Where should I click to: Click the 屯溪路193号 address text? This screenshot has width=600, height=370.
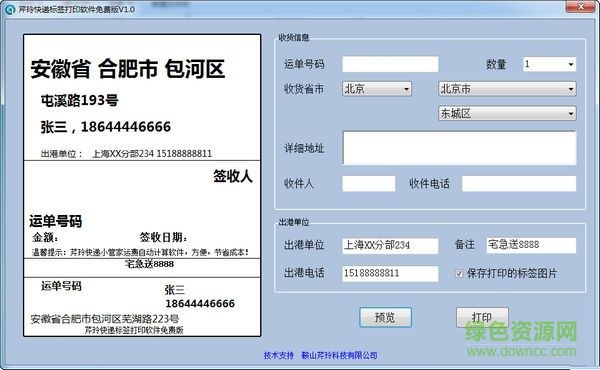tap(80, 101)
